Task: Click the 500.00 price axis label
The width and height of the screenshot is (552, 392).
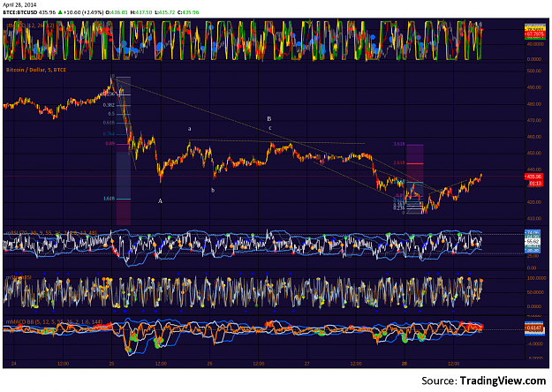Action: [x=533, y=71]
